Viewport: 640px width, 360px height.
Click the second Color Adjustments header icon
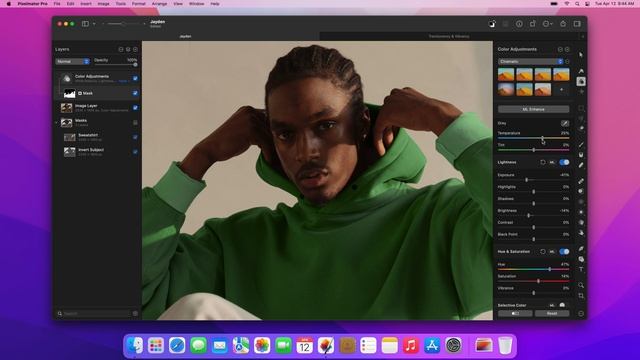[x=567, y=49]
